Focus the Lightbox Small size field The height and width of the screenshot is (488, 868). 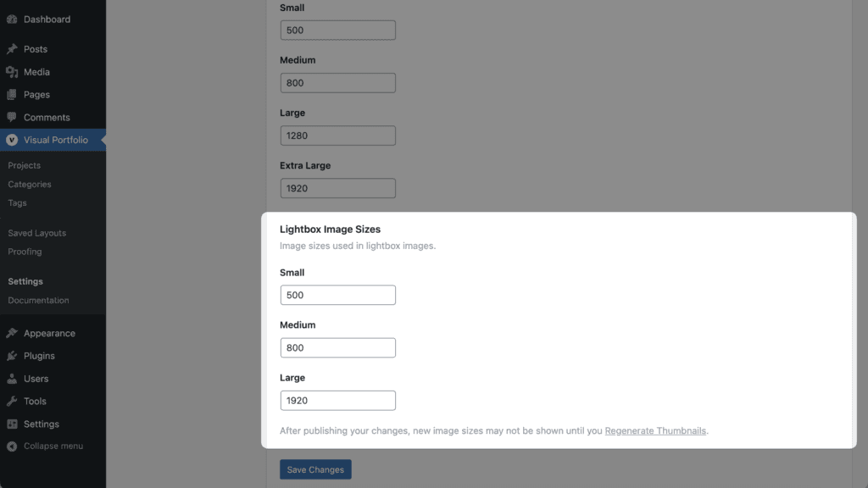pyautogui.click(x=337, y=295)
